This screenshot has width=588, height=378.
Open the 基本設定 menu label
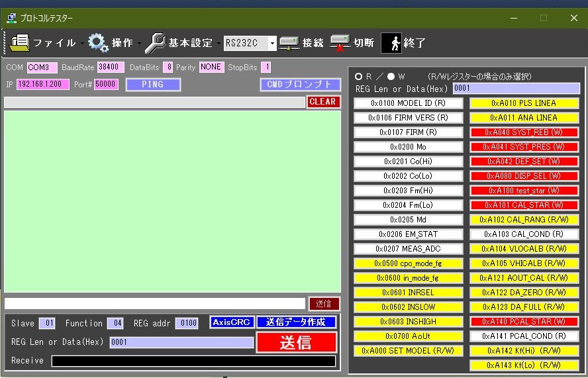tap(191, 43)
